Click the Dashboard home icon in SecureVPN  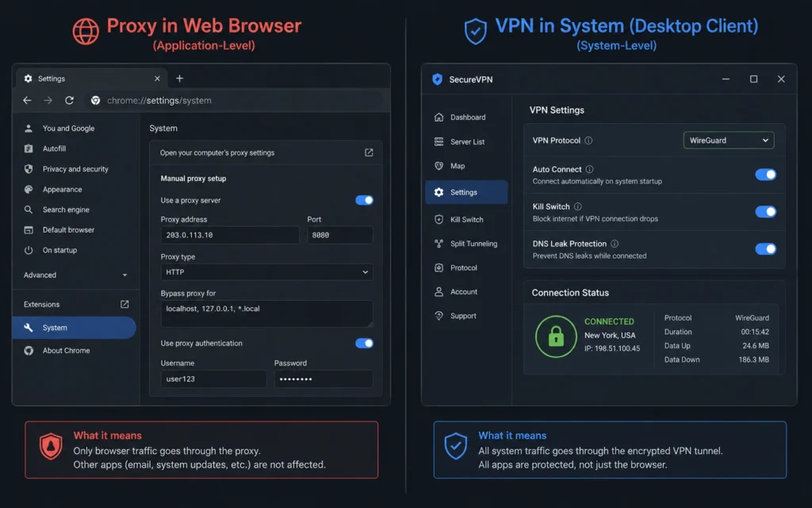point(439,117)
